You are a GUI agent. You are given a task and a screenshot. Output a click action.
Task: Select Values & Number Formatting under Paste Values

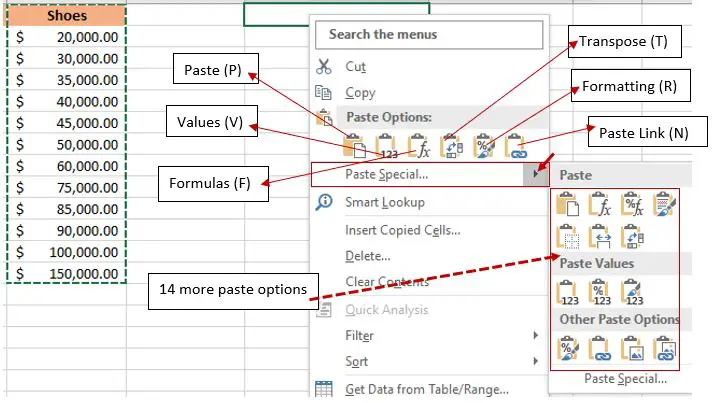(600, 292)
